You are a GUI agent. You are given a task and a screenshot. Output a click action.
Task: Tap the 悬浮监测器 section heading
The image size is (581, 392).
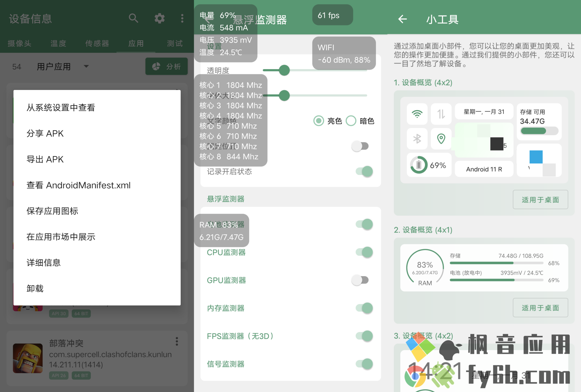click(226, 199)
